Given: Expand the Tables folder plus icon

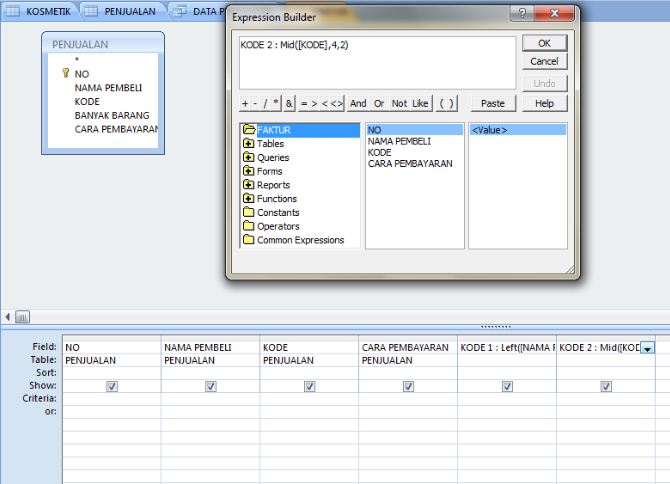Looking at the screenshot, I should coord(248,144).
